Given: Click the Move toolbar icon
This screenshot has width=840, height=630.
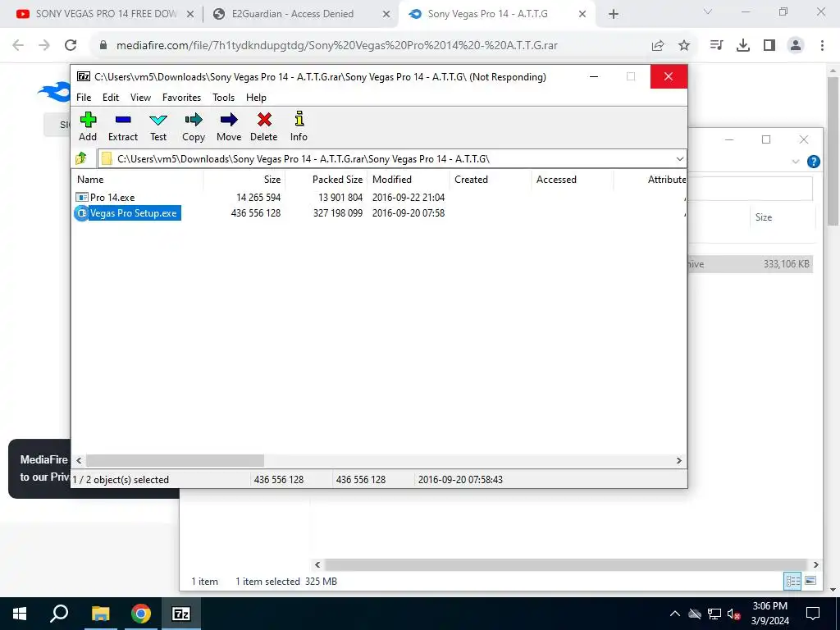Looking at the screenshot, I should (x=229, y=127).
